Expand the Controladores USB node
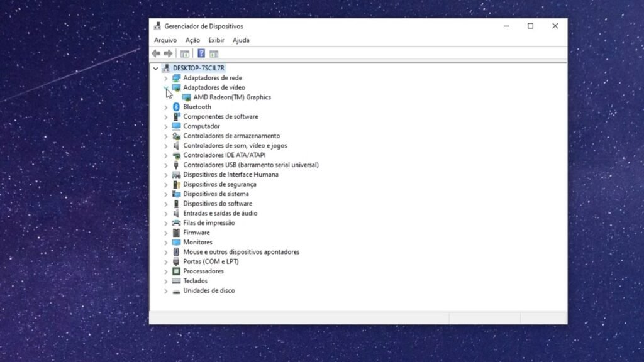 click(166, 165)
